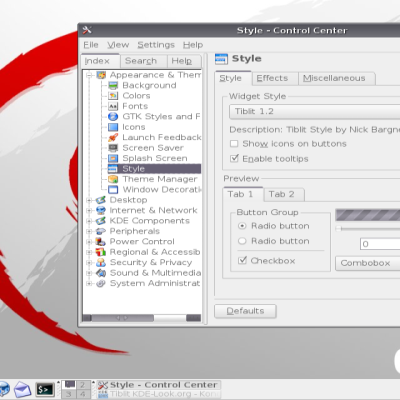Switch to virtual desktop 2 in pager
This screenshot has height=400, width=400.
[x=83, y=385]
